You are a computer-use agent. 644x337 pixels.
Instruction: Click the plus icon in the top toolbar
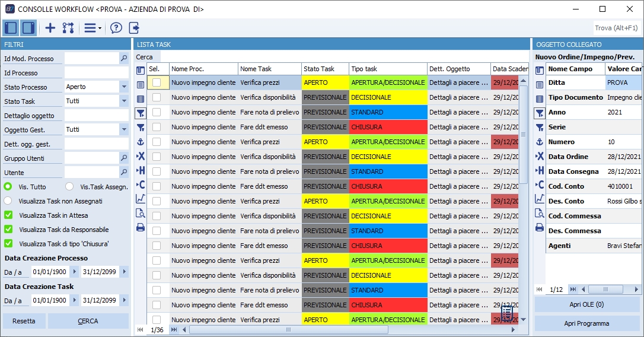50,28
